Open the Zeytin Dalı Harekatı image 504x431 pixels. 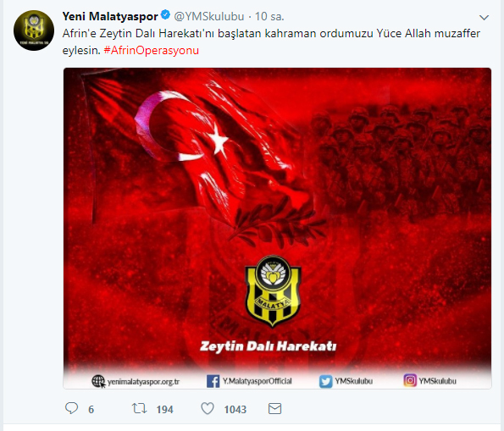pos(277,228)
